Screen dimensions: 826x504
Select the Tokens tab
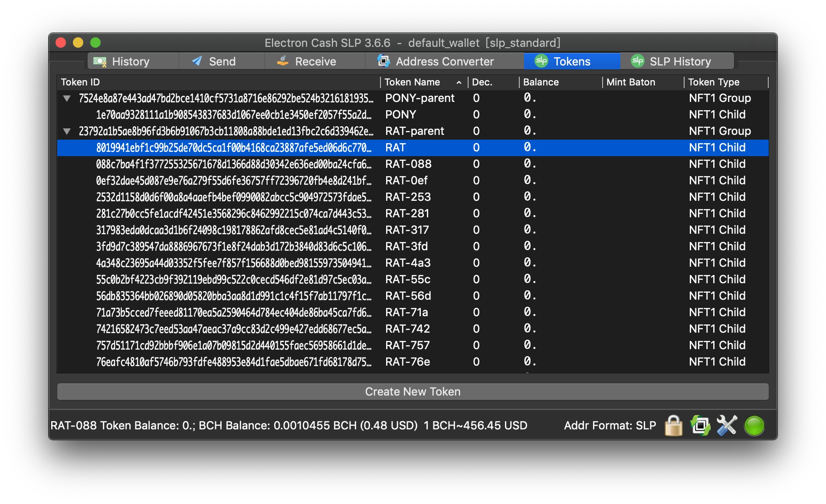572,61
